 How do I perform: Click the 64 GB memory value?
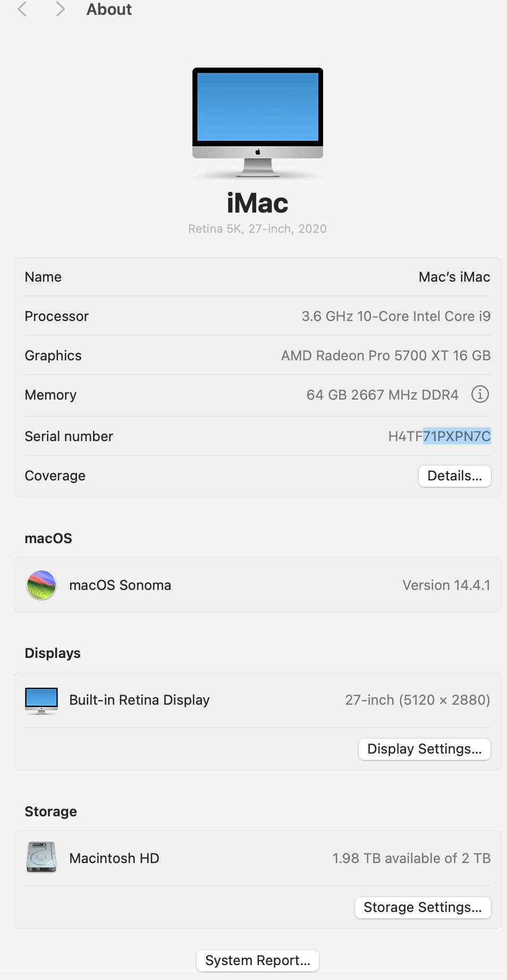[x=382, y=395]
